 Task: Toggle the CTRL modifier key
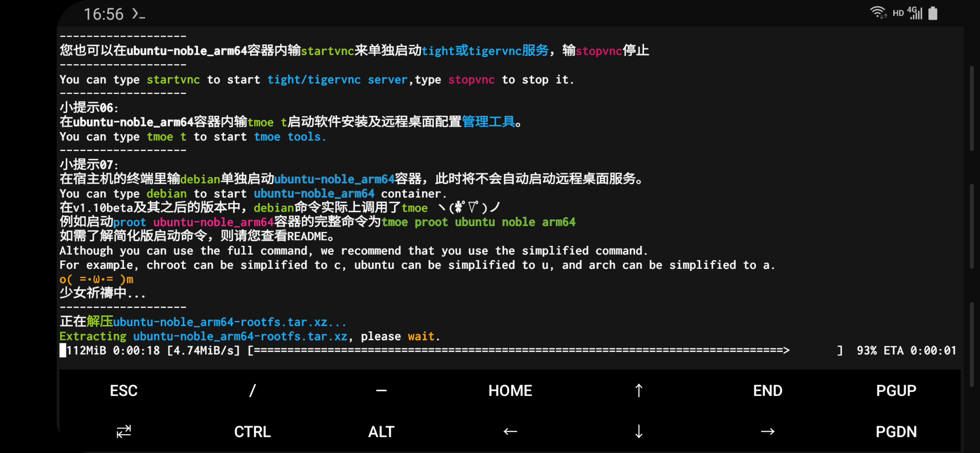[x=252, y=432]
